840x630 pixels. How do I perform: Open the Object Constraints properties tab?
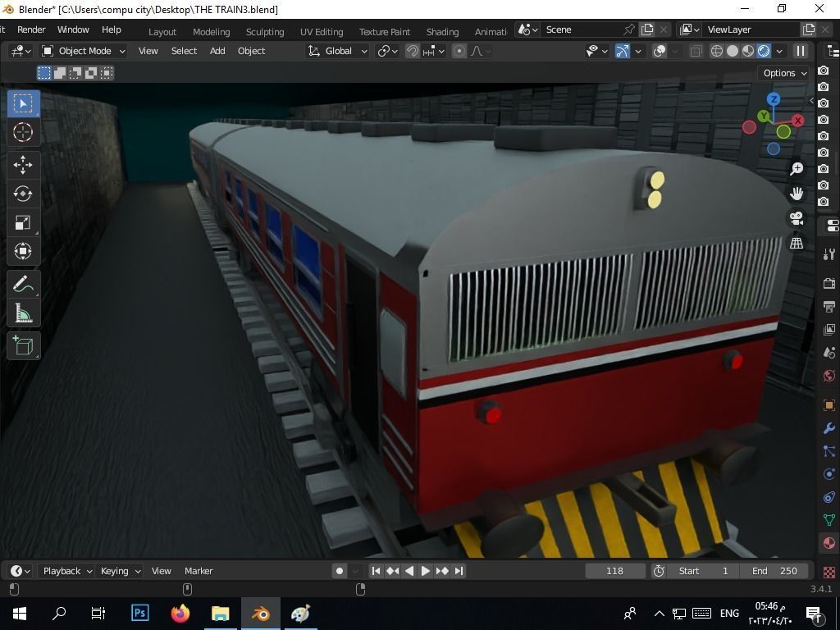(829, 497)
